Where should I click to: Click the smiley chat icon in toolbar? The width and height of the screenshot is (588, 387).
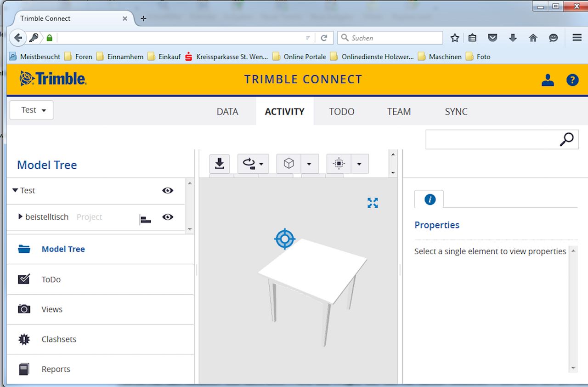554,38
